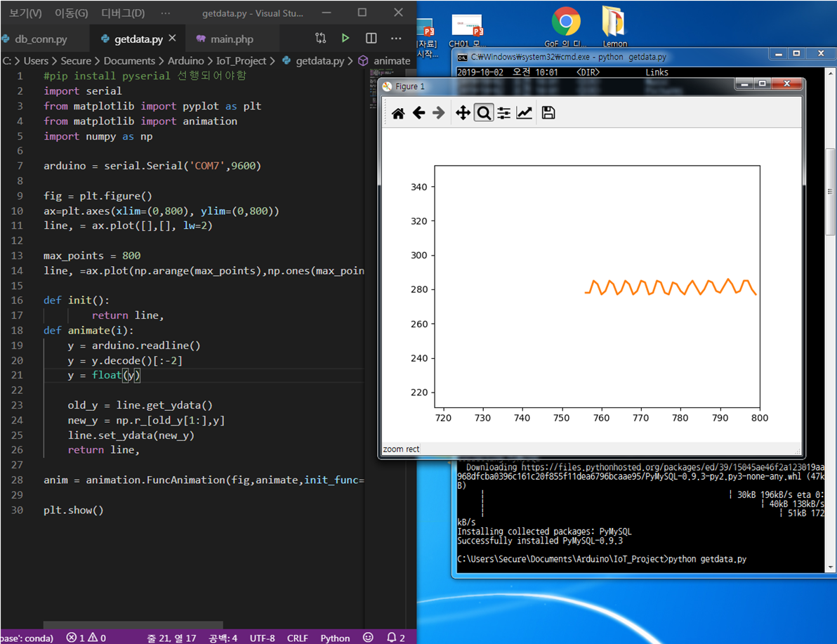Open the configure subplots dialog

[x=505, y=112]
